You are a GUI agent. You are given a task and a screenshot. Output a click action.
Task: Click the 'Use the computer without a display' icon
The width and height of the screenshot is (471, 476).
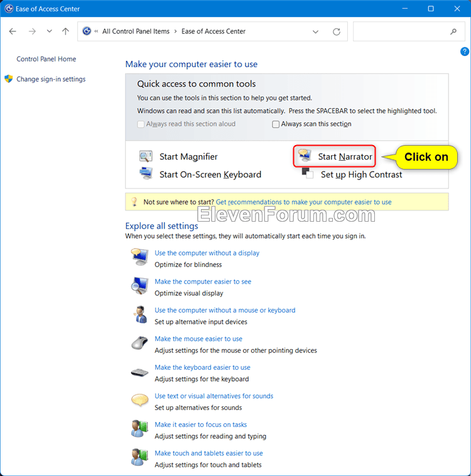coord(139,257)
